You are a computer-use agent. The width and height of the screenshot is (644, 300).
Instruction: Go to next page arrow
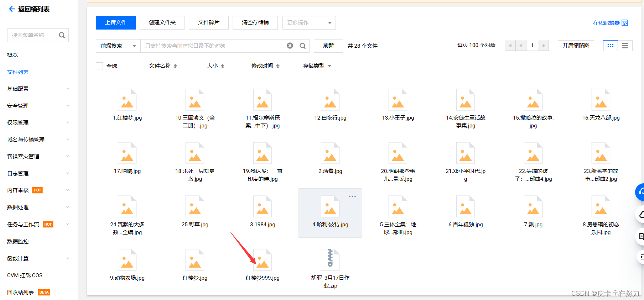[543, 46]
